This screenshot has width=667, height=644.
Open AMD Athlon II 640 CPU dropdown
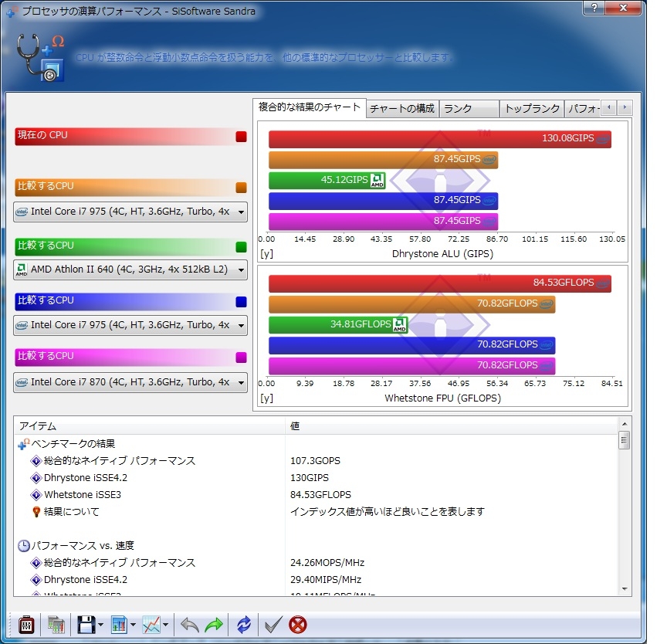click(130, 269)
